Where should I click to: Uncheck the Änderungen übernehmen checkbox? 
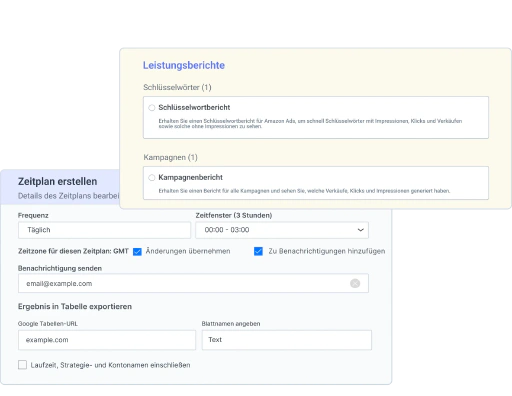pos(137,251)
